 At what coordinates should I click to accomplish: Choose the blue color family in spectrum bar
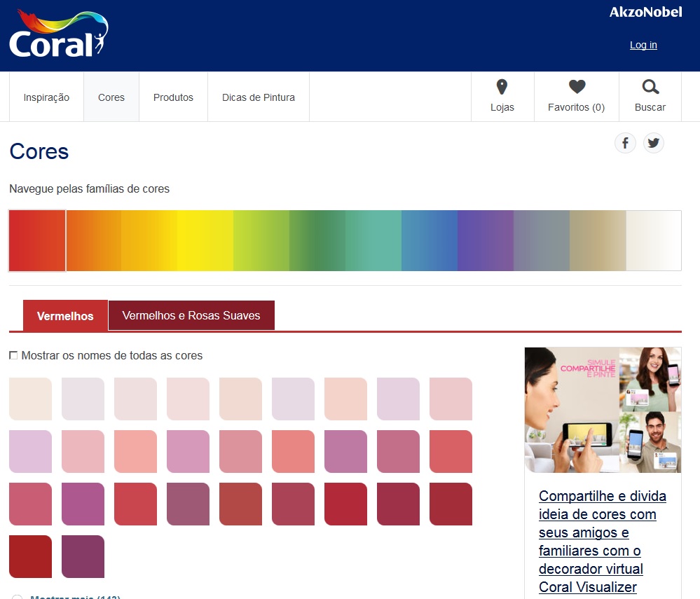(x=429, y=240)
